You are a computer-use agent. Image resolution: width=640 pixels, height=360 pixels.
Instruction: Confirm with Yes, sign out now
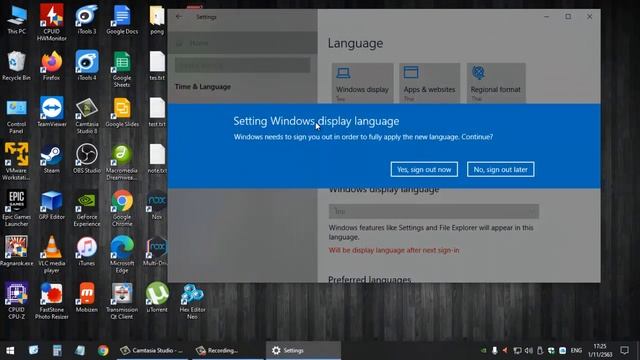tap(424, 169)
